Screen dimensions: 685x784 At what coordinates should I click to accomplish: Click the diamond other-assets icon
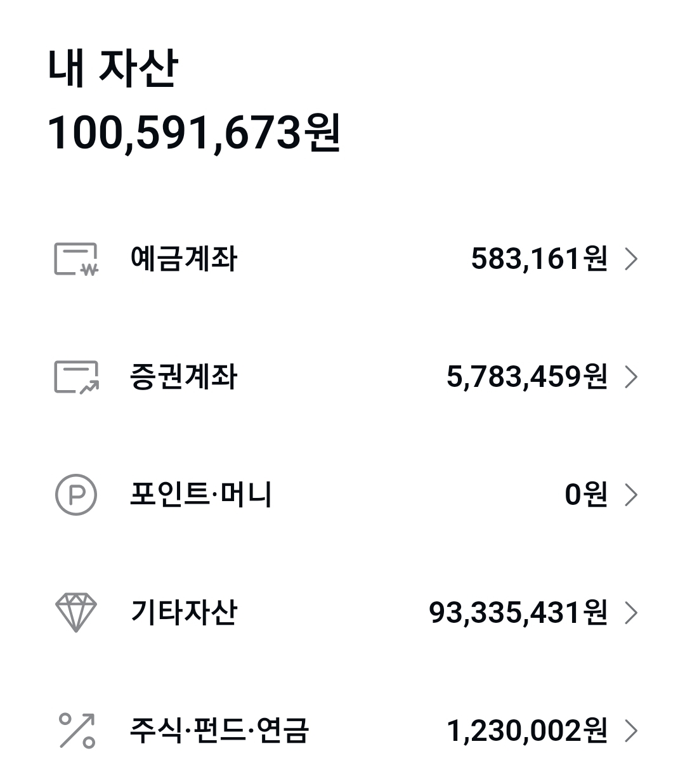(76, 613)
